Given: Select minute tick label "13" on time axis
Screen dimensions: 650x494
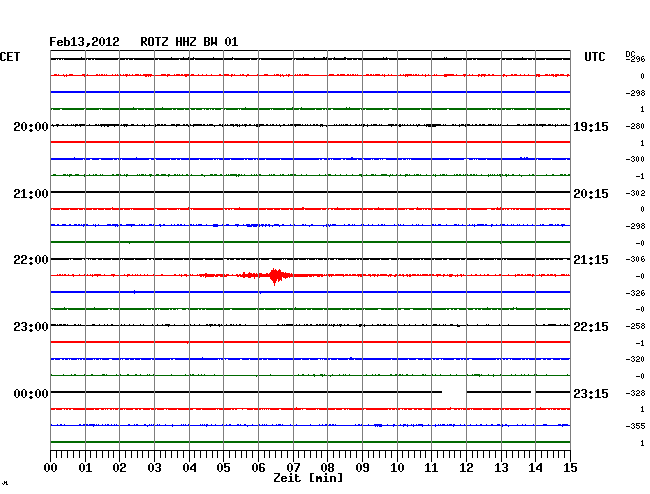Looking at the screenshot, I should click(501, 468).
